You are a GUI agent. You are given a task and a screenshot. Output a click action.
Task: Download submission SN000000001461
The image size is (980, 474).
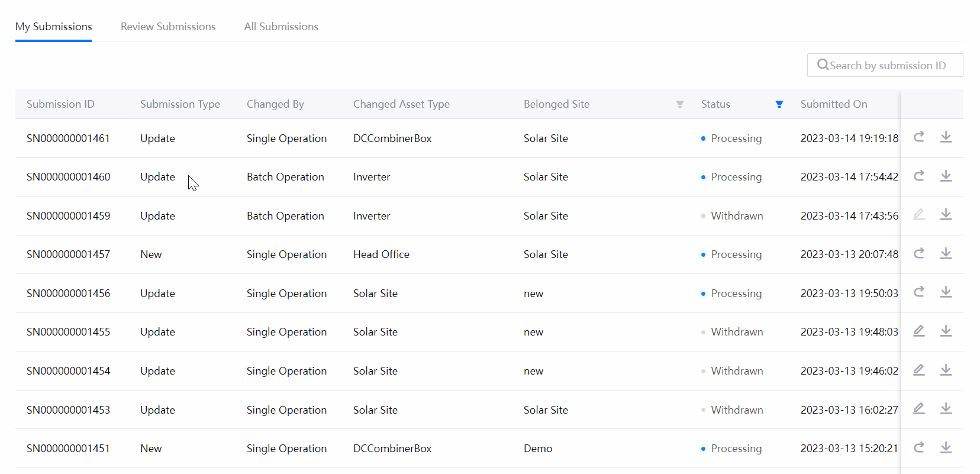click(x=946, y=137)
